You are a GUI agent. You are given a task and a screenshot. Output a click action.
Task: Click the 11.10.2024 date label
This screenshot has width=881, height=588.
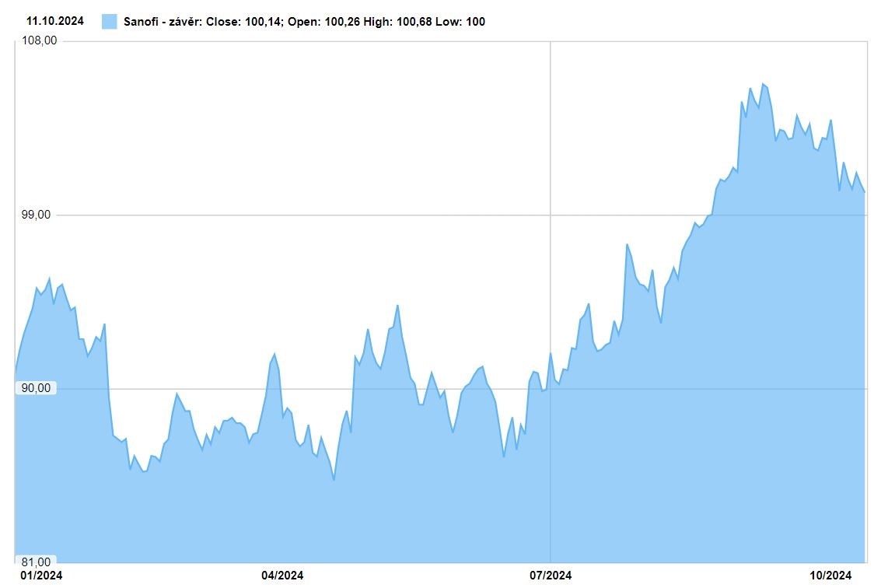click(x=55, y=22)
